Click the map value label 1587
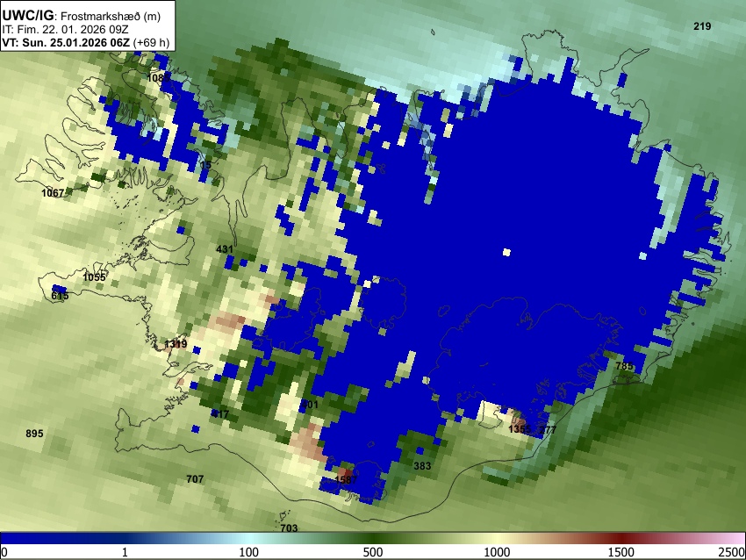 coord(346,479)
